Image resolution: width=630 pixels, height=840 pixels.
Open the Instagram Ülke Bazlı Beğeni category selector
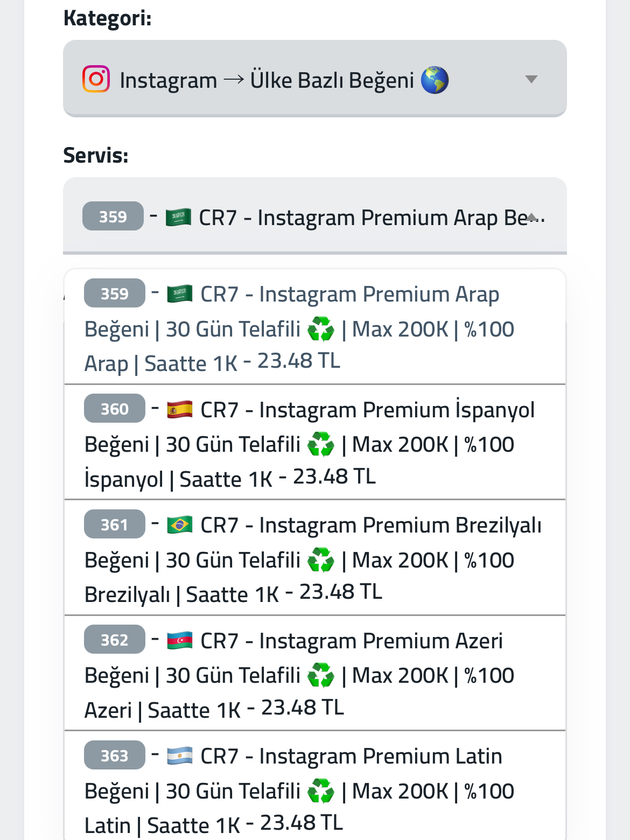pyautogui.click(x=315, y=79)
